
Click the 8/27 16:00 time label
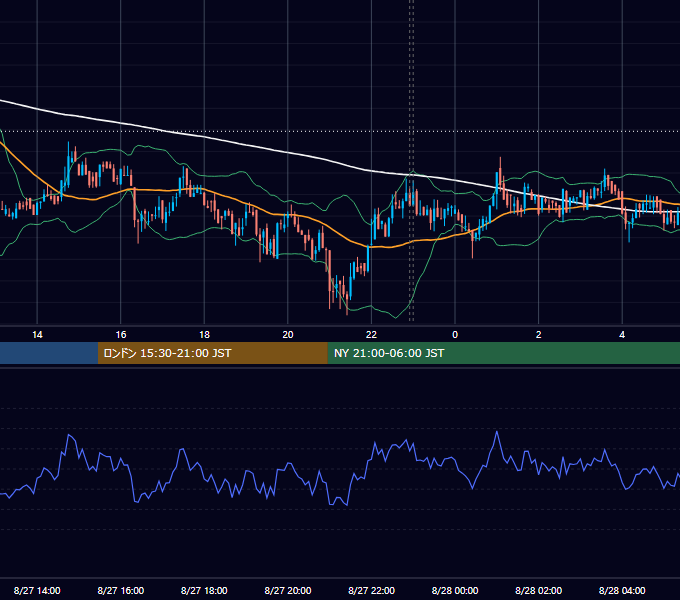click(x=121, y=590)
